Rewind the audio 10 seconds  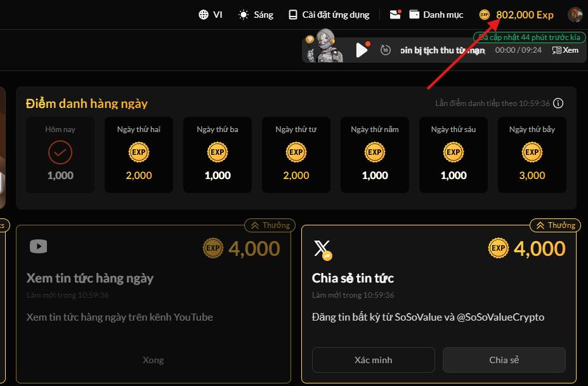(x=385, y=50)
